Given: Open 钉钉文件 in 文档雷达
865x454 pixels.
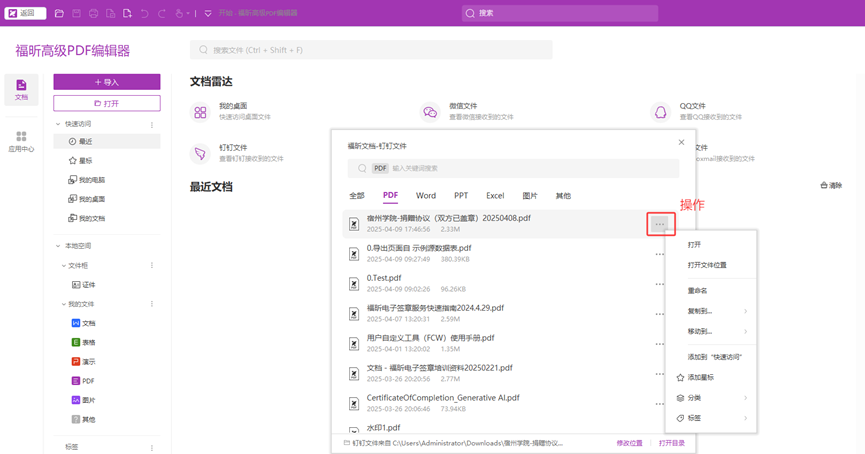Looking at the screenshot, I should tap(237, 153).
